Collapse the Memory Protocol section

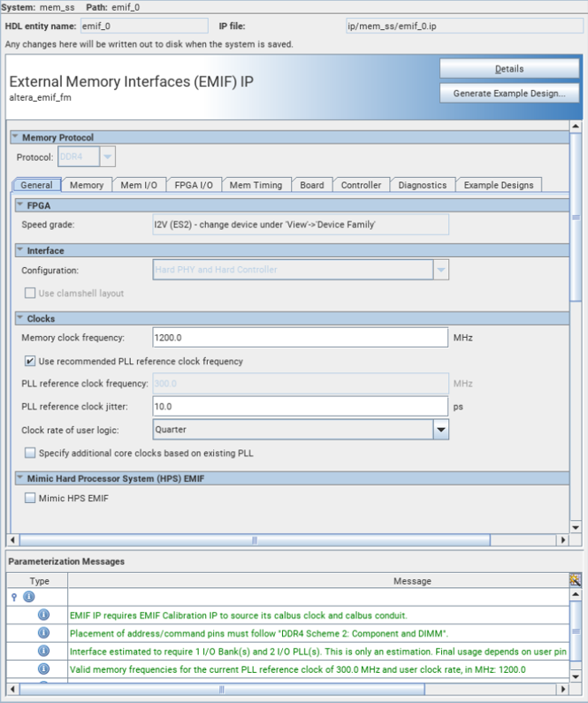[x=15, y=137]
